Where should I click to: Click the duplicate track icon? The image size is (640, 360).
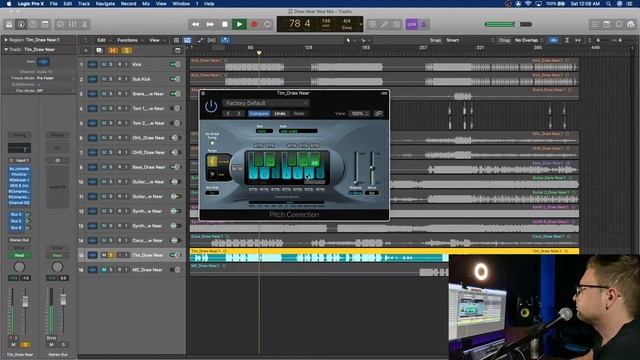pyautogui.click(x=99, y=51)
